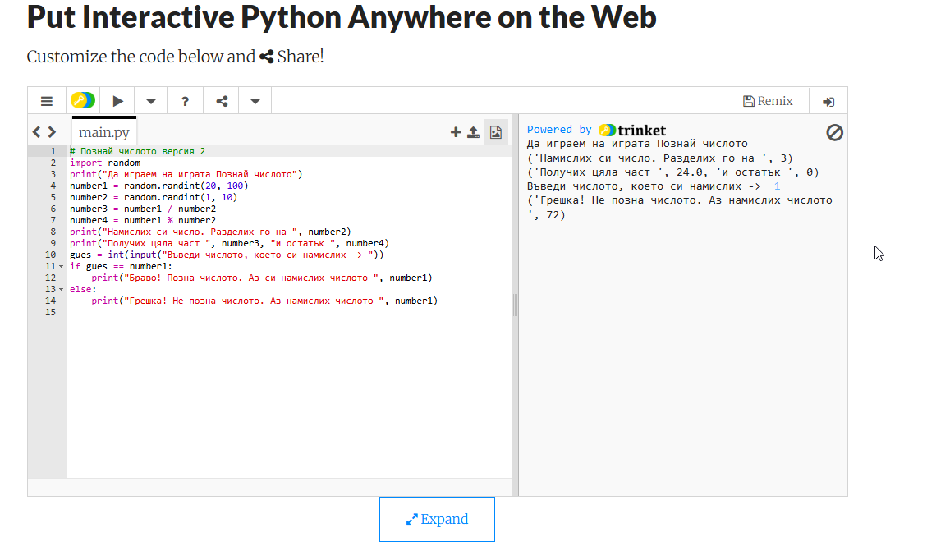
Task: Click line number 1 in gutter
Action: pos(53,151)
